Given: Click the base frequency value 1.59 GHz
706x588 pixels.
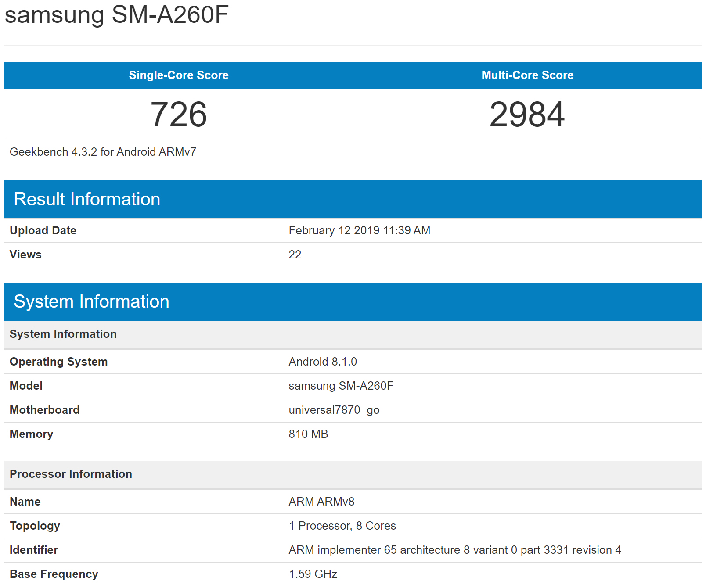Looking at the screenshot, I should 313,574.
